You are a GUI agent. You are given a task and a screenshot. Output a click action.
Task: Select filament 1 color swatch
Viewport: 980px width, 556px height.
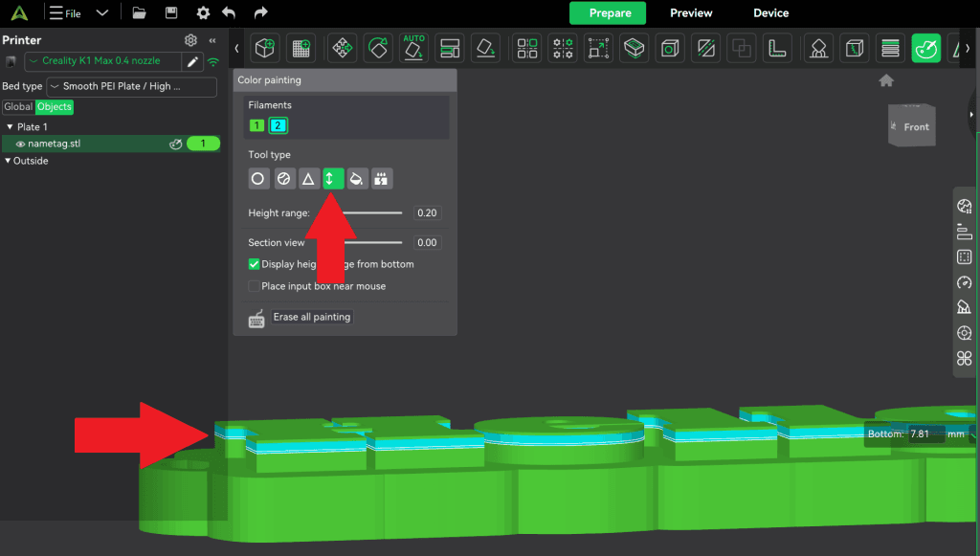256,125
